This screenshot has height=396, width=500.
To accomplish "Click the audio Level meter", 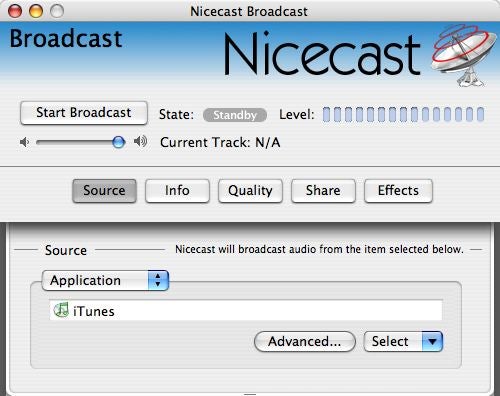I will coord(403,114).
